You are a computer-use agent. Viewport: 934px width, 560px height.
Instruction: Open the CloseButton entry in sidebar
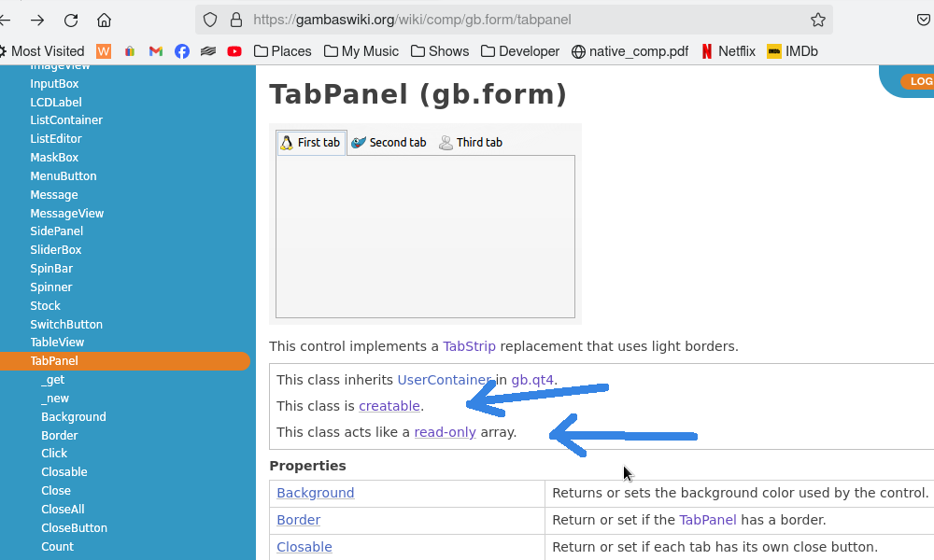(x=74, y=527)
